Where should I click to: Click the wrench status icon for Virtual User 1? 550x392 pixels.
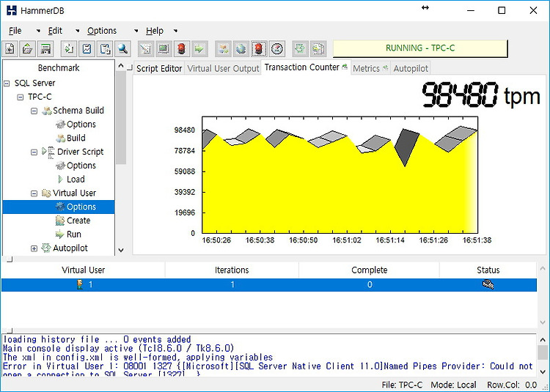click(x=488, y=284)
